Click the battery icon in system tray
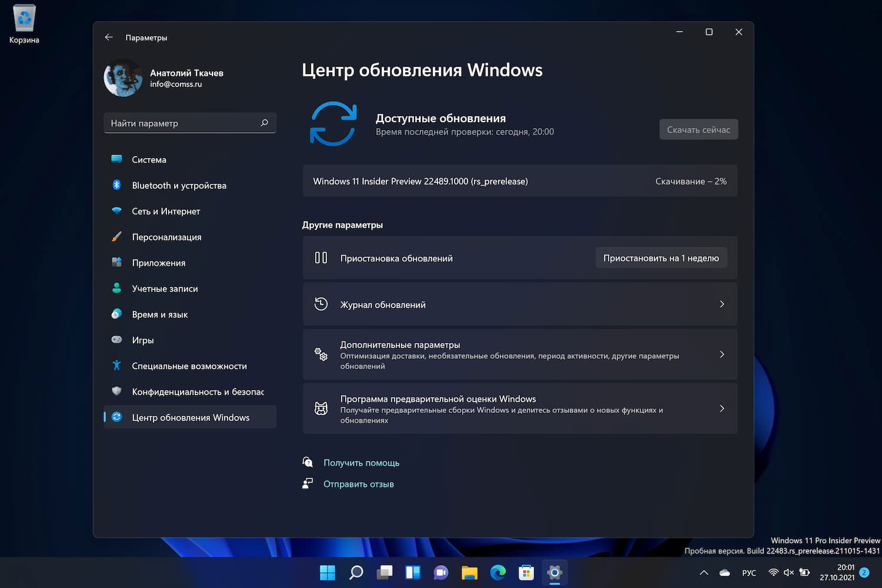Screen dimensions: 882x588 click(x=804, y=572)
